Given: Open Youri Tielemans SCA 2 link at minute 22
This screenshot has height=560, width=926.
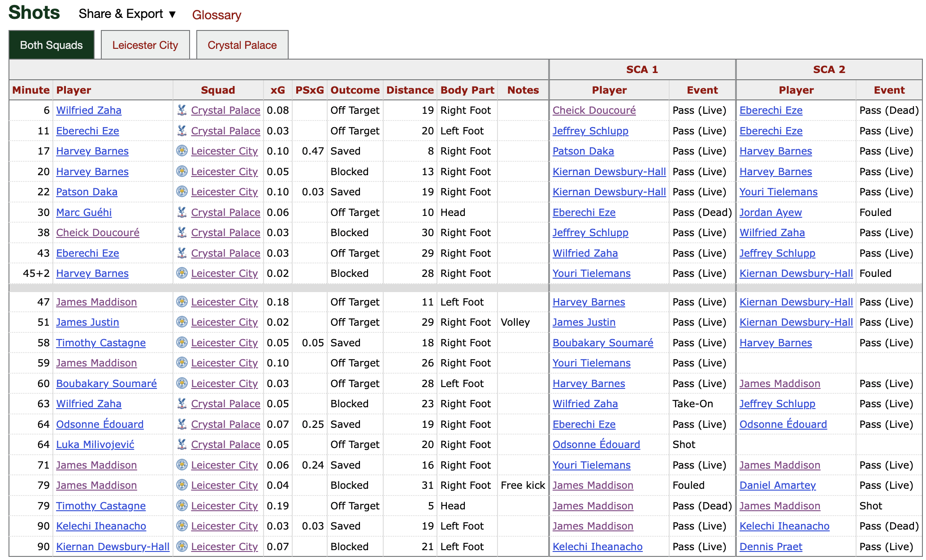Looking at the screenshot, I should [x=778, y=192].
